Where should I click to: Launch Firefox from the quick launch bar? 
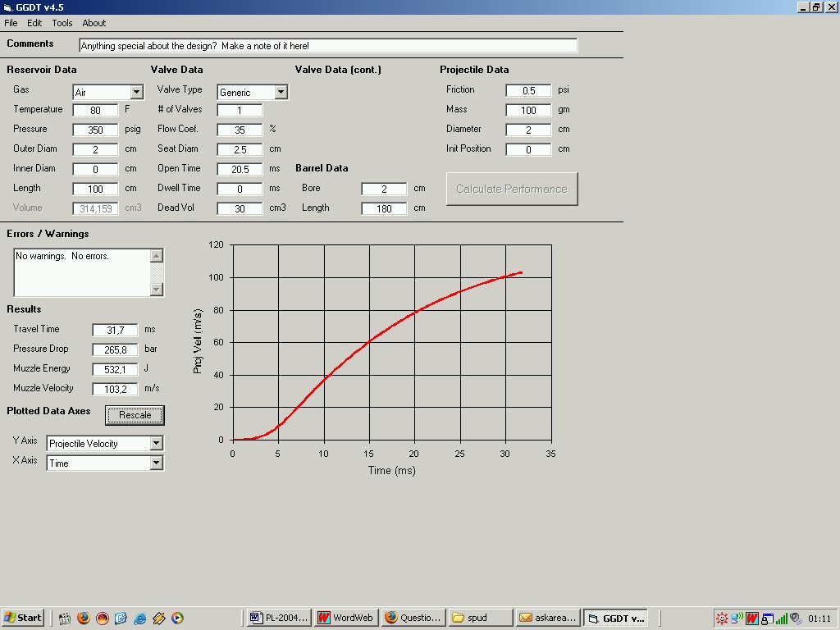83,618
